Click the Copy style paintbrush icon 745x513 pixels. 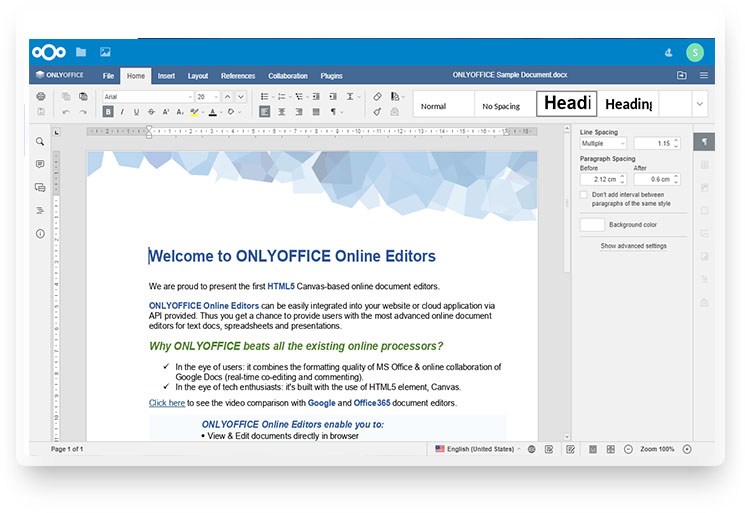(377, 112)
